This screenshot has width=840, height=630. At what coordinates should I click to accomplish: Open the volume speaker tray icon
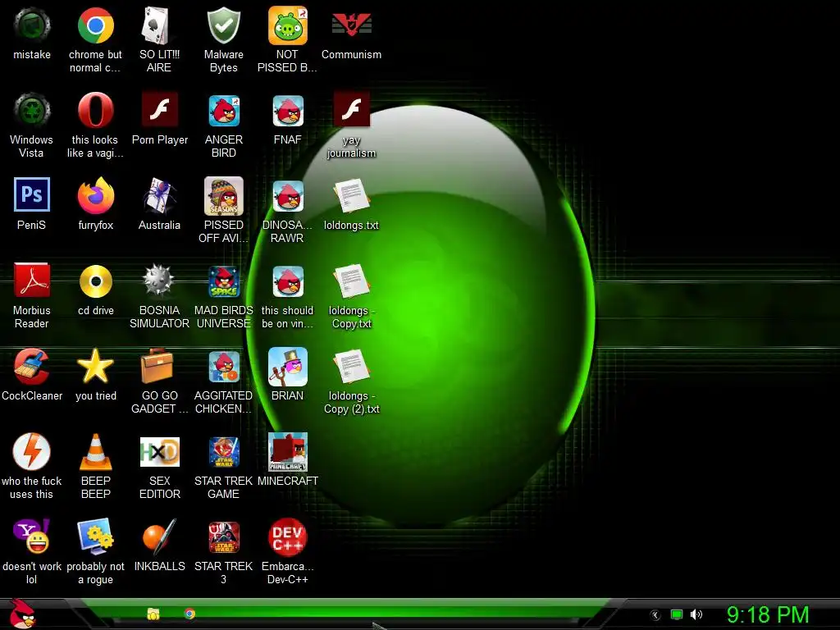[x=696, y=614]
